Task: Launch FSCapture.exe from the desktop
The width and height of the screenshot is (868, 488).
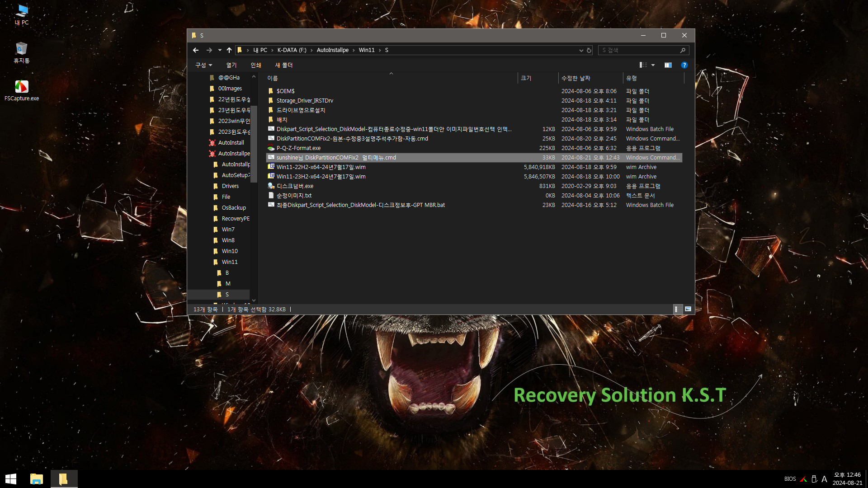Action: (21, 90)
